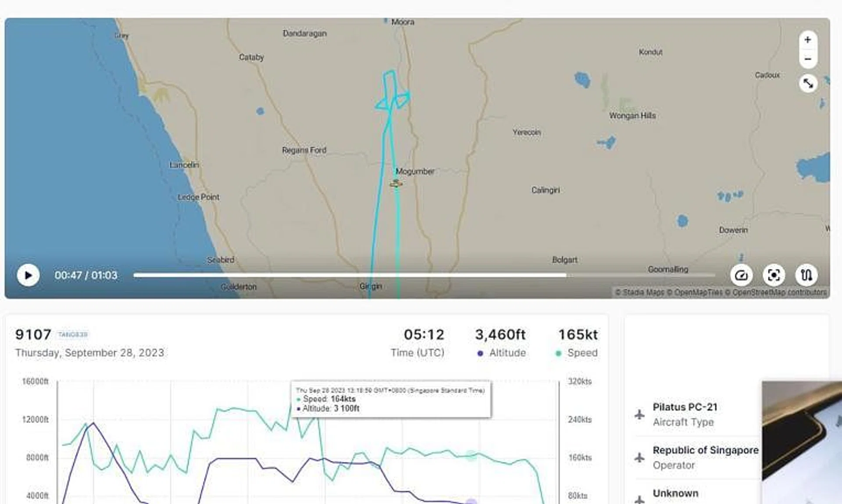
Task: Center map on the tracked aircraft
Action: click(x=774, y=275)
